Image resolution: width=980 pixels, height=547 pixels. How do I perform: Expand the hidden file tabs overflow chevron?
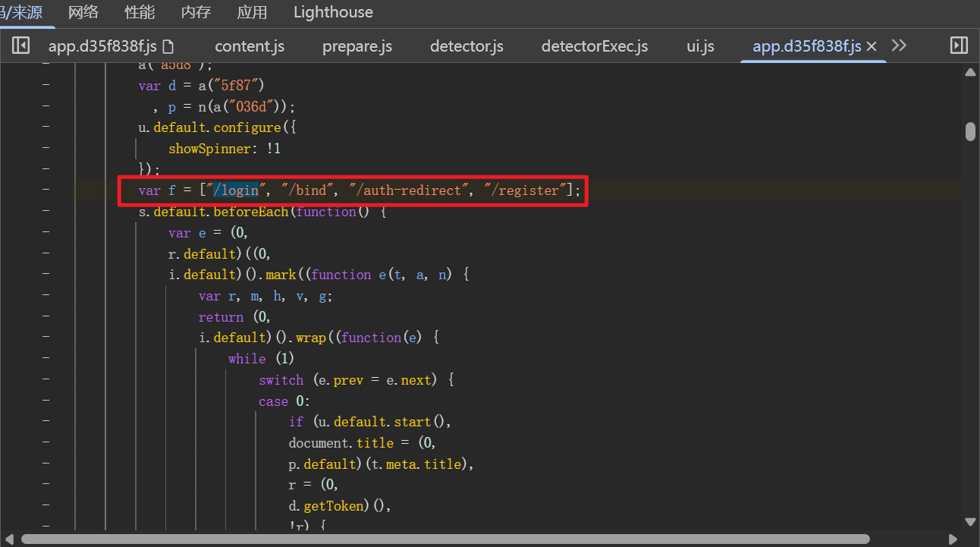(899, 46)
